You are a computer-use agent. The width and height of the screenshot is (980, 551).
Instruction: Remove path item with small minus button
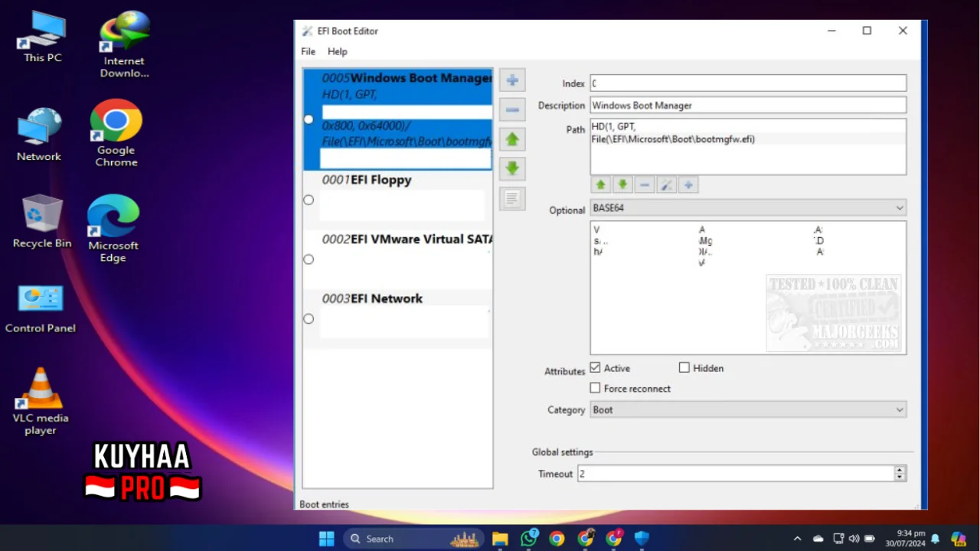[x=645, y=184]
